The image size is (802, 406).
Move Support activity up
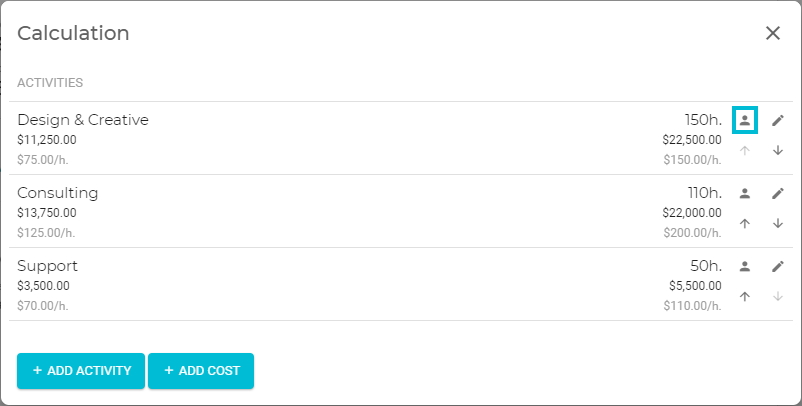745,297
